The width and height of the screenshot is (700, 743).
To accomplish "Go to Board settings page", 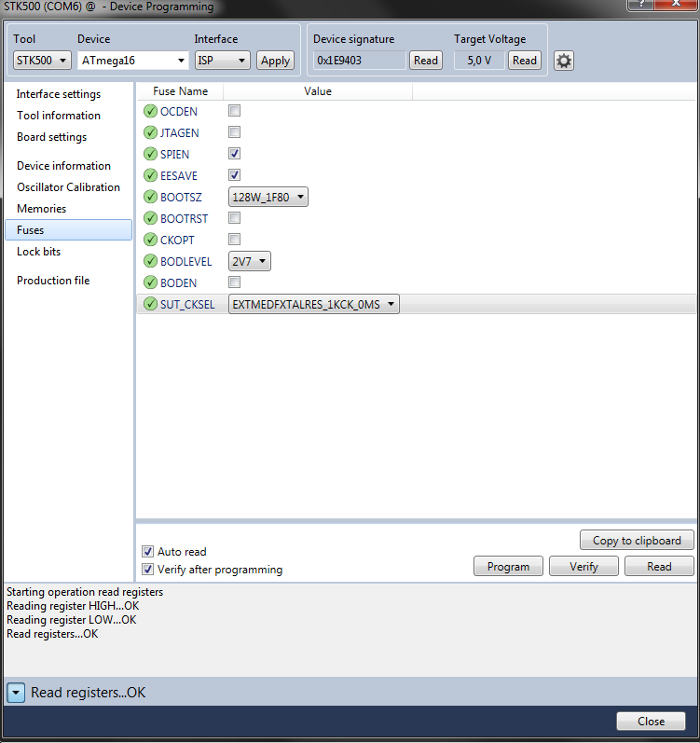I will pyautogui.click(x=52, y=137).
